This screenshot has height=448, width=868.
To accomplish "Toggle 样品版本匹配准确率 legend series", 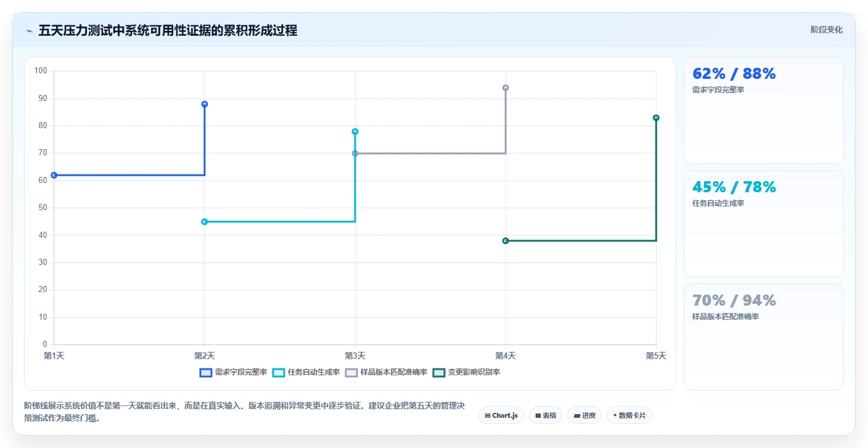I will (x=387, y=372).
